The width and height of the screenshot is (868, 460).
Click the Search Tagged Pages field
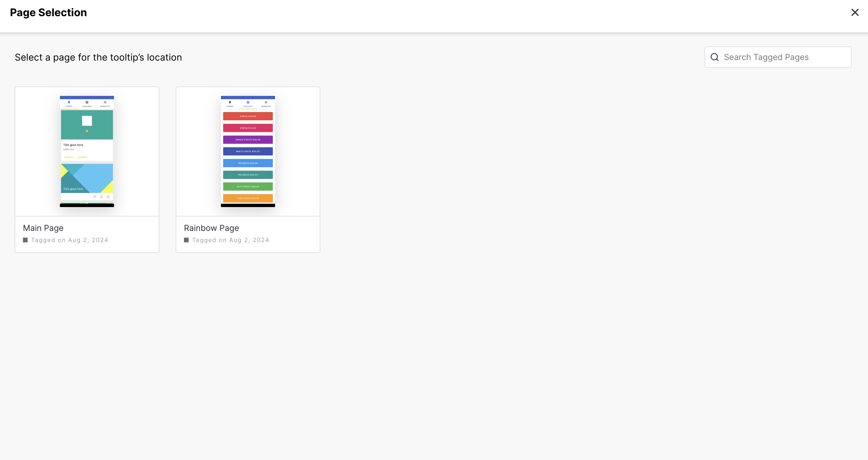tap(778, 57)
